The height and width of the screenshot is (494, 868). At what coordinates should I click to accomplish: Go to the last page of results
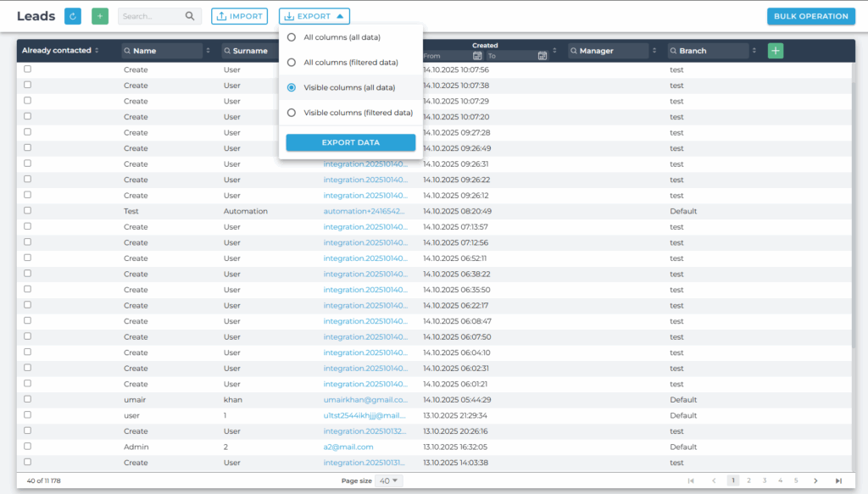[x=838, y=480]
